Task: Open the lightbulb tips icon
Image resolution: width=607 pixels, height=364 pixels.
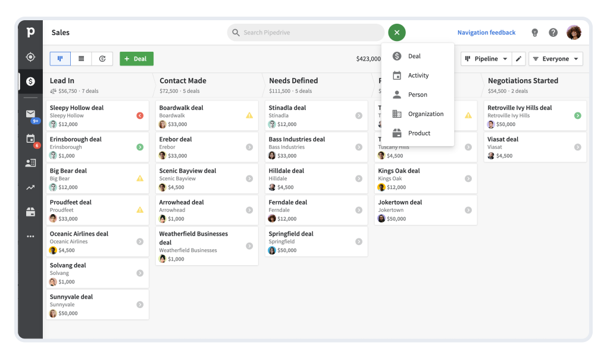Action: [534, 33]
